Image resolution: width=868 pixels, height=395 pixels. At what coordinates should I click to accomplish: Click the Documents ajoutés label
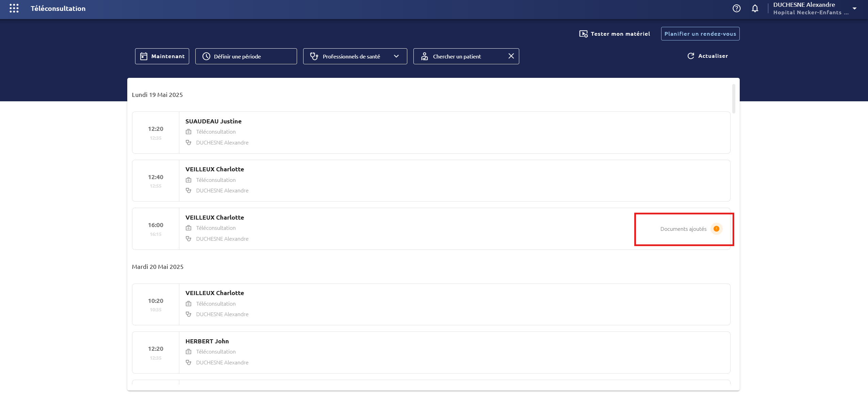pyautogui.click(x=683, y=229)
